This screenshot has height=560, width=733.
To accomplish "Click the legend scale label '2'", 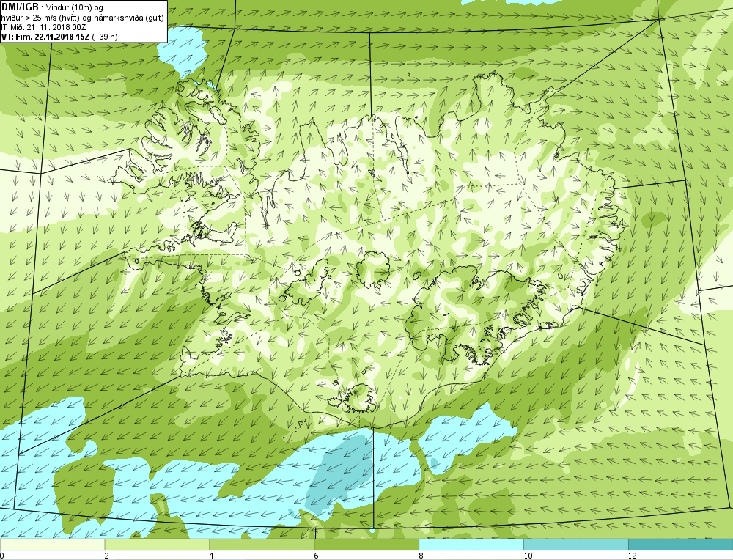I will click(x=107, y=556).
